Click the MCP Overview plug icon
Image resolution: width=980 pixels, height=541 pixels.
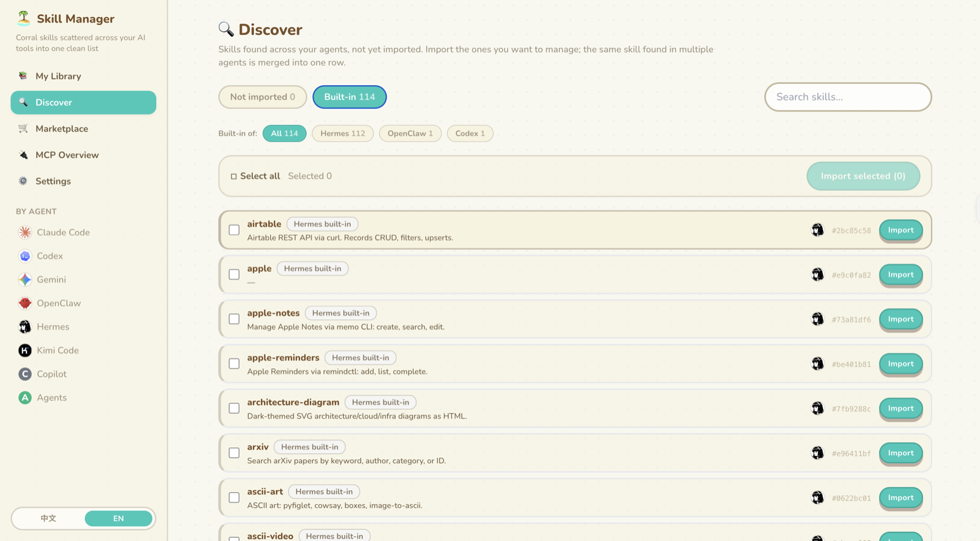(23, 155)
